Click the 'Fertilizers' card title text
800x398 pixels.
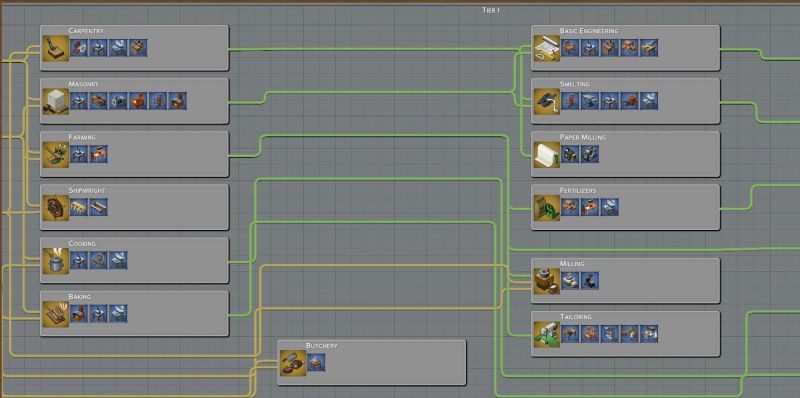578,190
